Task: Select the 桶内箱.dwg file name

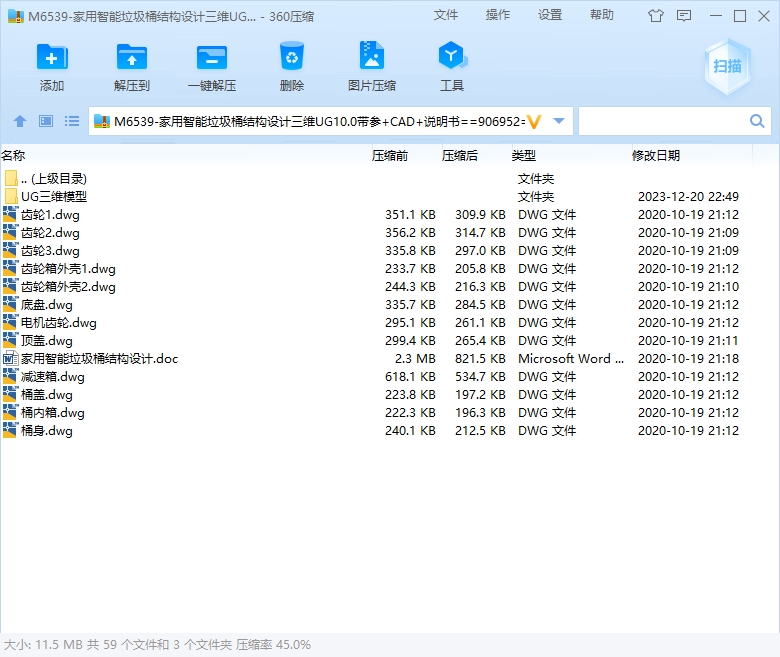Action: pyautogui.click(x=53, y=412)
